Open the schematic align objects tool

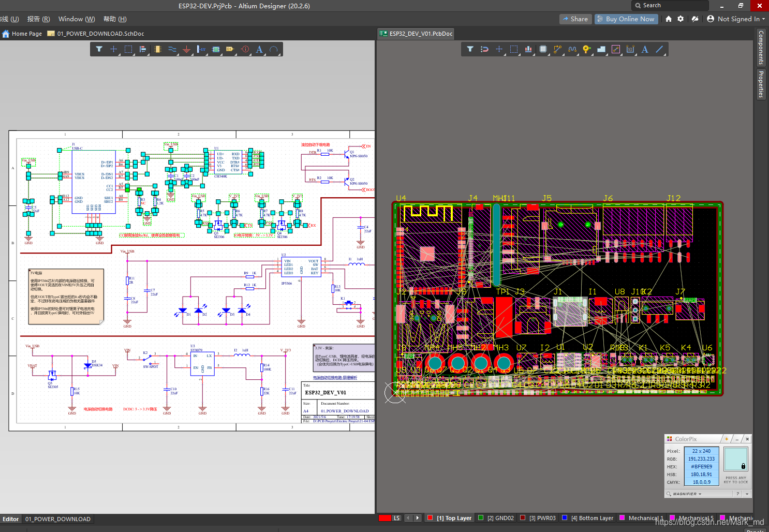coord(143,49)
